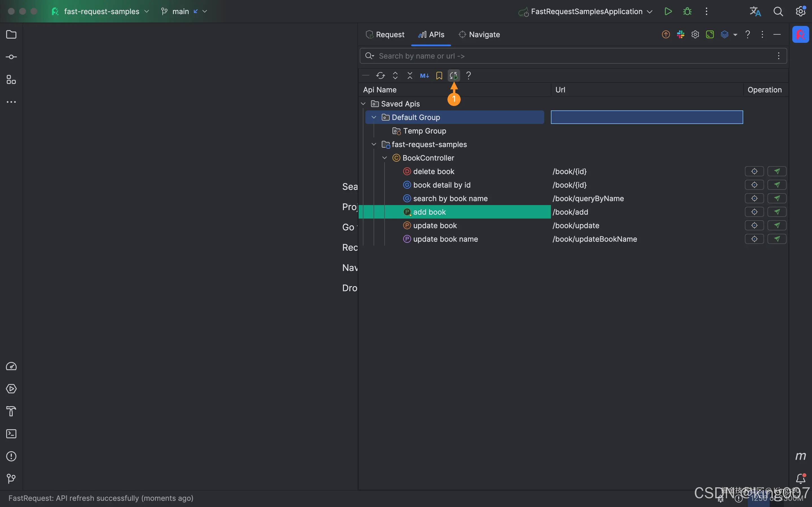The height and width of the screenshot is (507, 812).
Task: Click the yellow bookmark toolbar icon
Action: click(439, 75)
